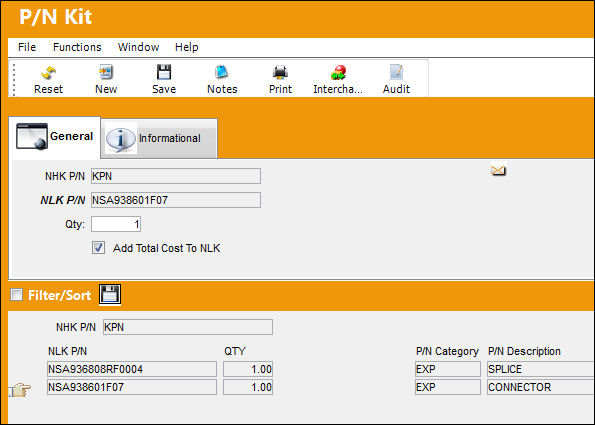Click the NHK P/N field in General section
The image size is (595, 425).
pos(176,176)
